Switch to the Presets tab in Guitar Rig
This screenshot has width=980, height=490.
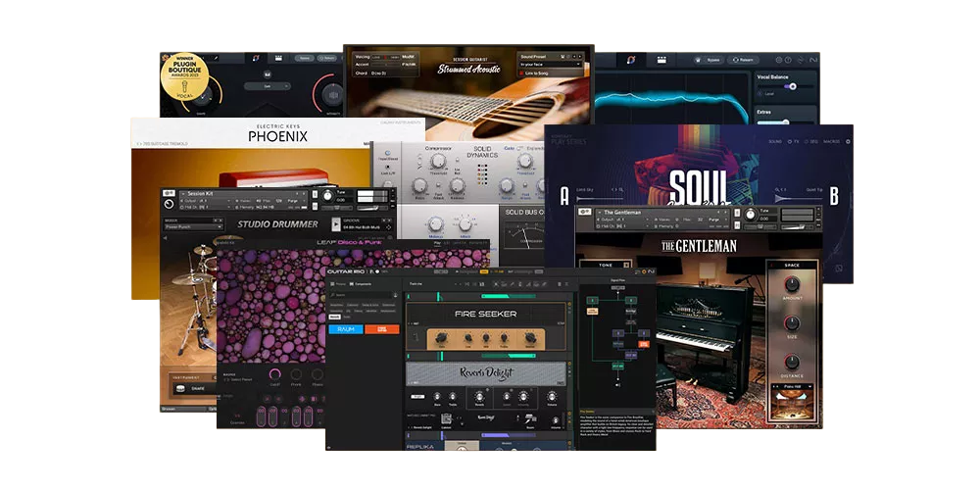338,284
